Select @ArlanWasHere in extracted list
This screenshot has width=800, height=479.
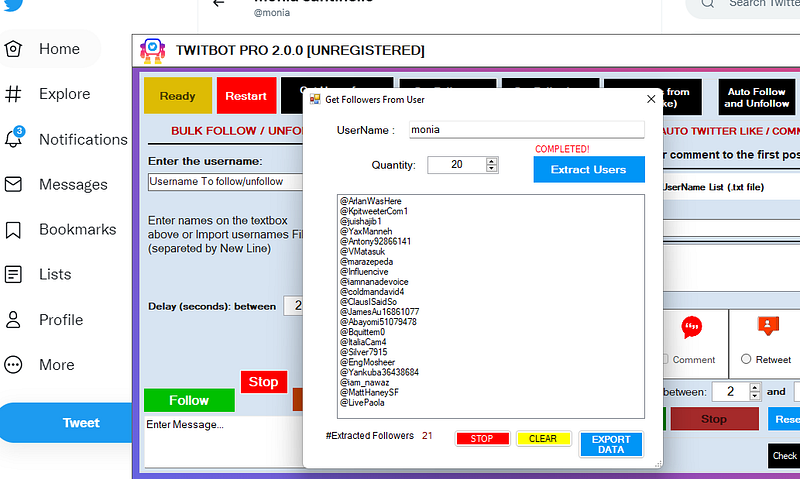[x=371, y=201]
